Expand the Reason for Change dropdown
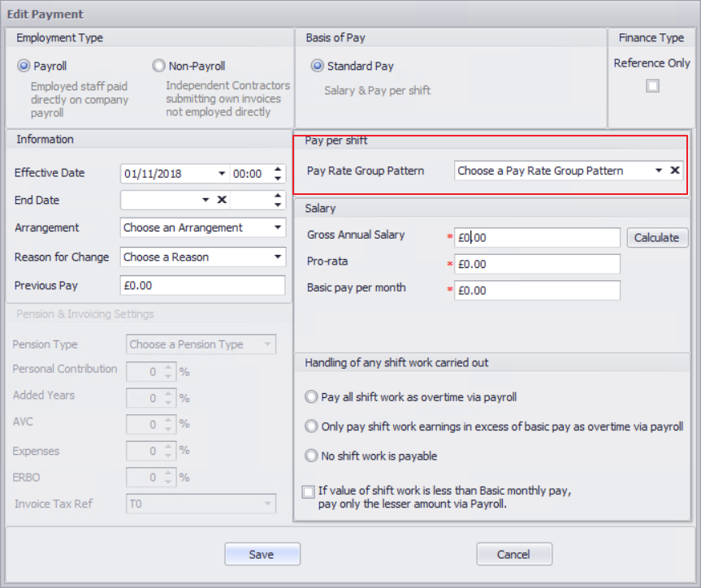 click(278, 257)
